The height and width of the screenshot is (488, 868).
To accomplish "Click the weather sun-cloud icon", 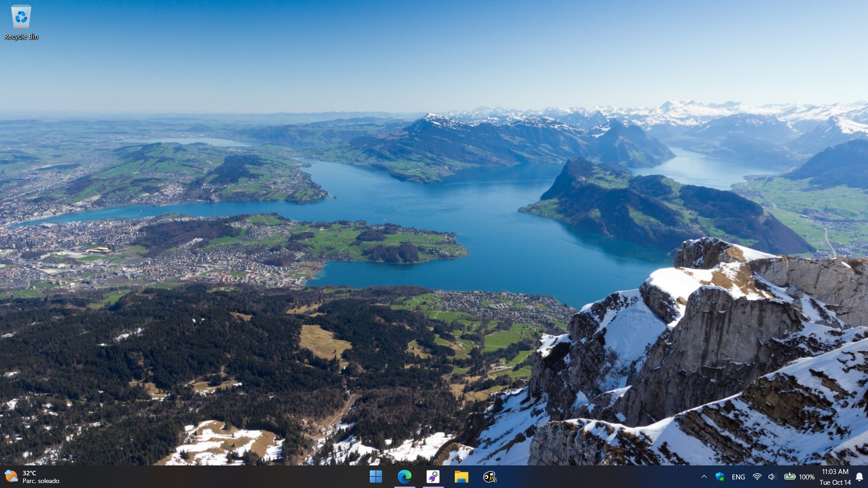I will pos(11,476).
